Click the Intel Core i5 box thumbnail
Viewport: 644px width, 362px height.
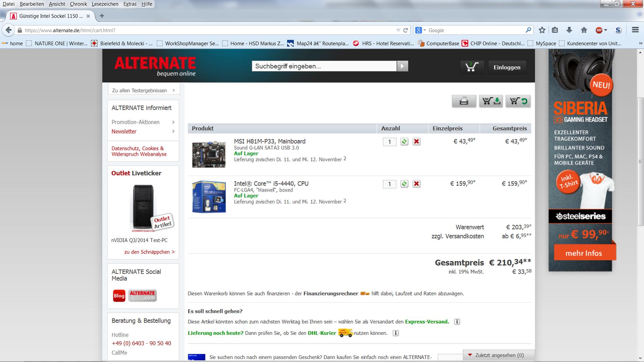pos(209,197)
